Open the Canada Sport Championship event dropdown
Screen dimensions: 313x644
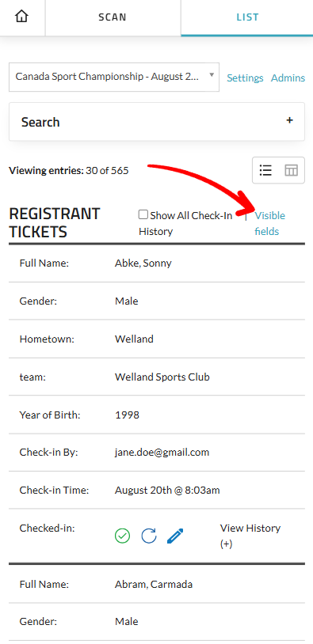(114, 77)
